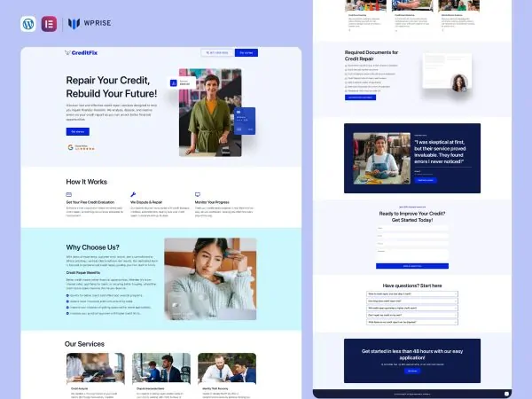Open the chat bubble icon in footer corner
This screenshot has width=532, height=399.
point(506,394)
